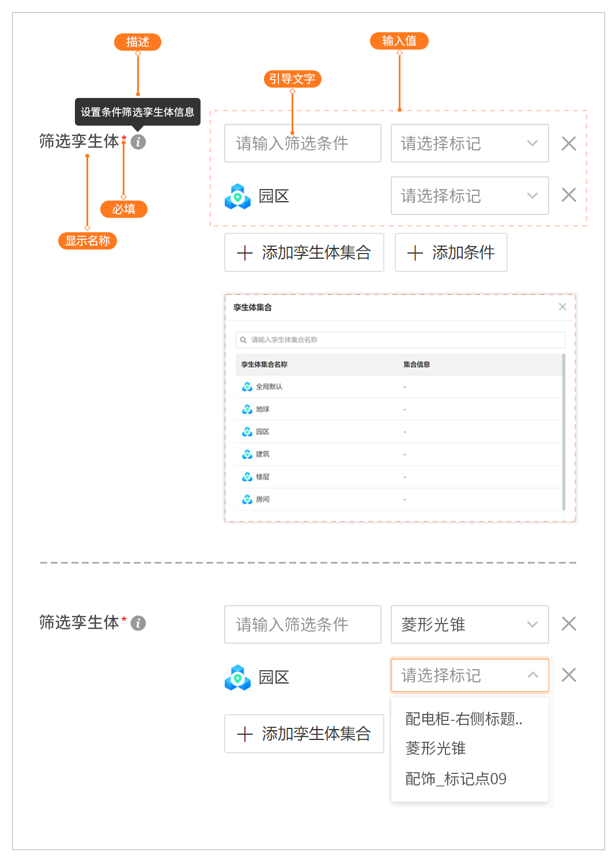The image size is (616, 861).
Task: Remove the condition row with 菱形光锥 selected
Action: coord(568,624)
